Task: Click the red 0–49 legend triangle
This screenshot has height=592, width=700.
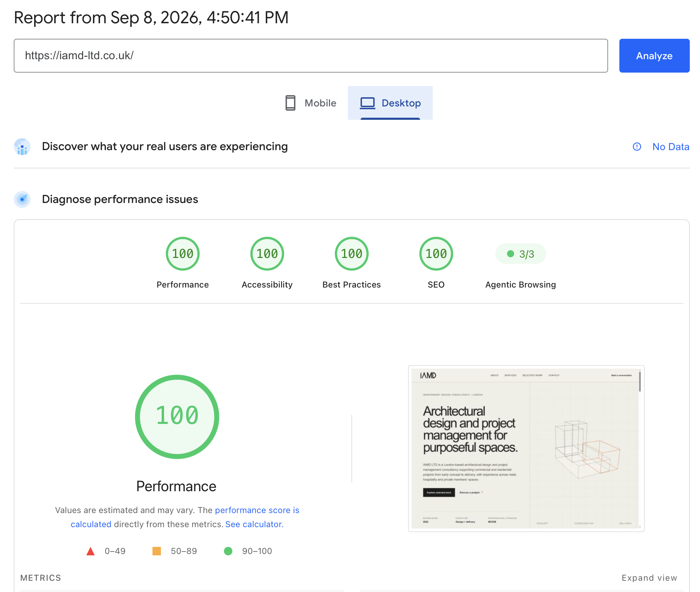Action: tap(90, 551)
